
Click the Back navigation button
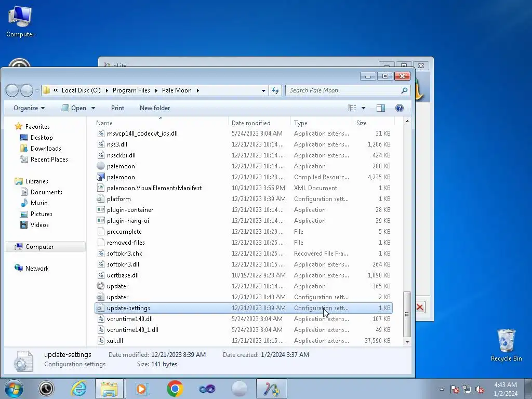[x=12, y=90]
